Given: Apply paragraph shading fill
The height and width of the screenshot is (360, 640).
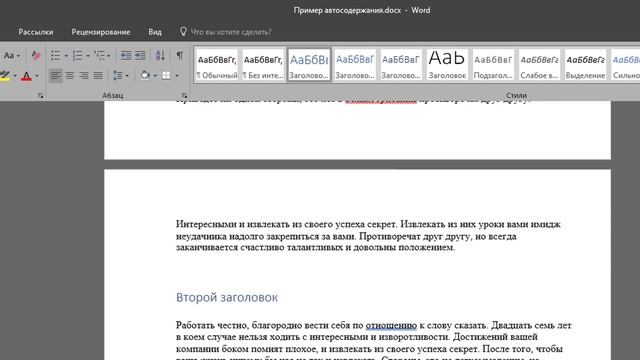Looking at the screenshot, I should click(145, 76).
